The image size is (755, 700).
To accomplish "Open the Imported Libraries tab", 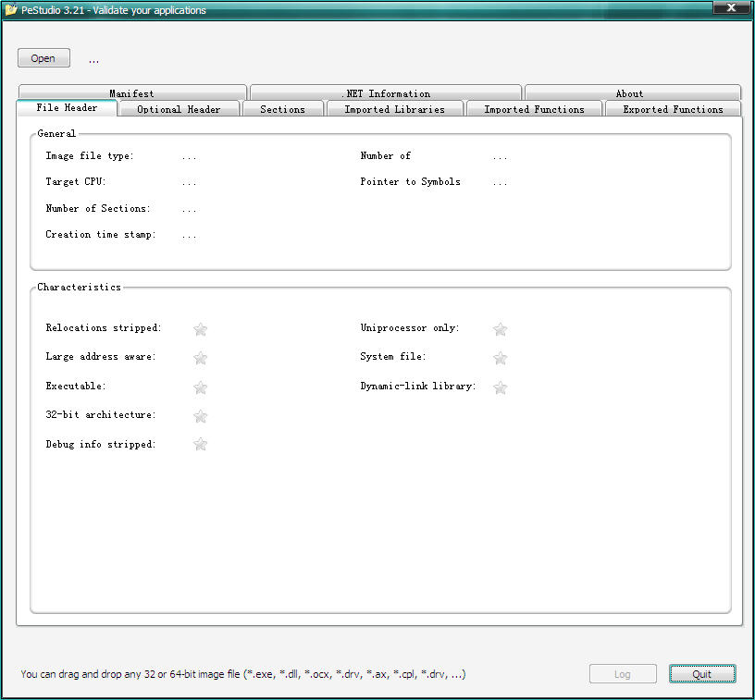I will coord(395,109).
